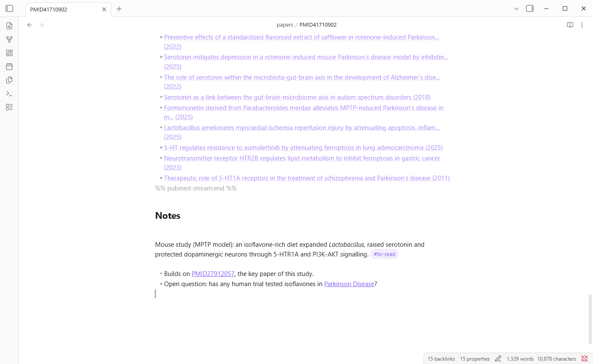593x364 pixels.
Task: Click the insert template icon in ribbon
Action: click(9, 80)
